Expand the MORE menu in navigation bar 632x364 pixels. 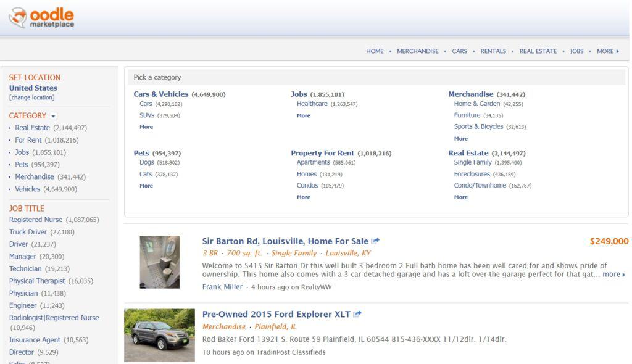pyautogui.click(x=608, y=51)
